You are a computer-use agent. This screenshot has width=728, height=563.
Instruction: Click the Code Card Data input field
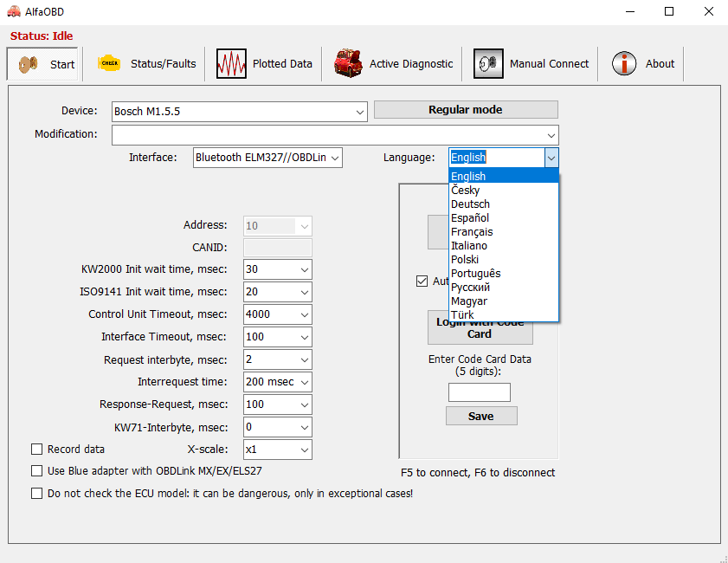click(480, 392)
